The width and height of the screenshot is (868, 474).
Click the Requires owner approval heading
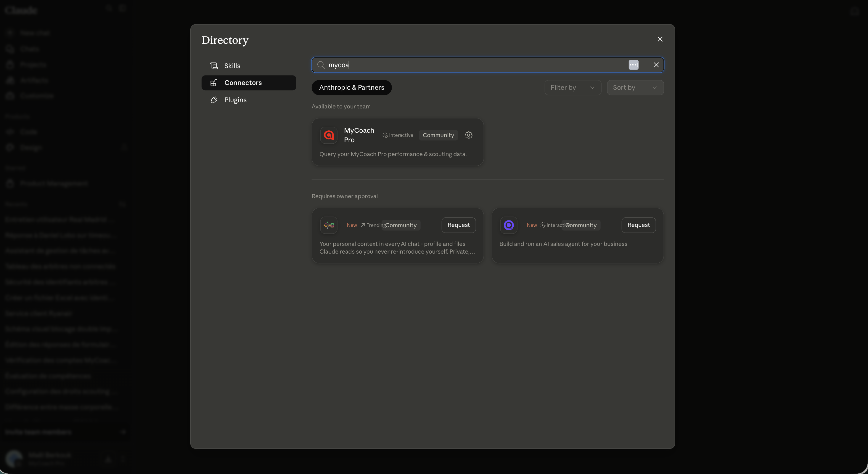[344, 196]
